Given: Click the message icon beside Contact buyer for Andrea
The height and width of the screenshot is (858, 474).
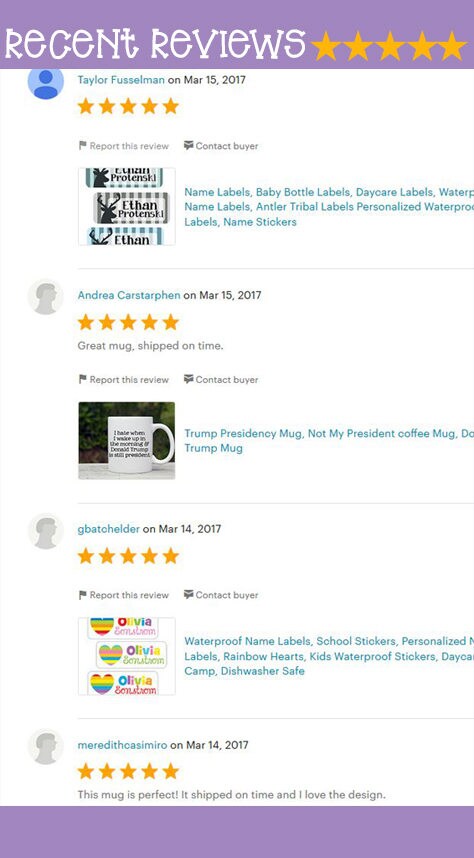Looking at the screenshot, I should [189, 379].
